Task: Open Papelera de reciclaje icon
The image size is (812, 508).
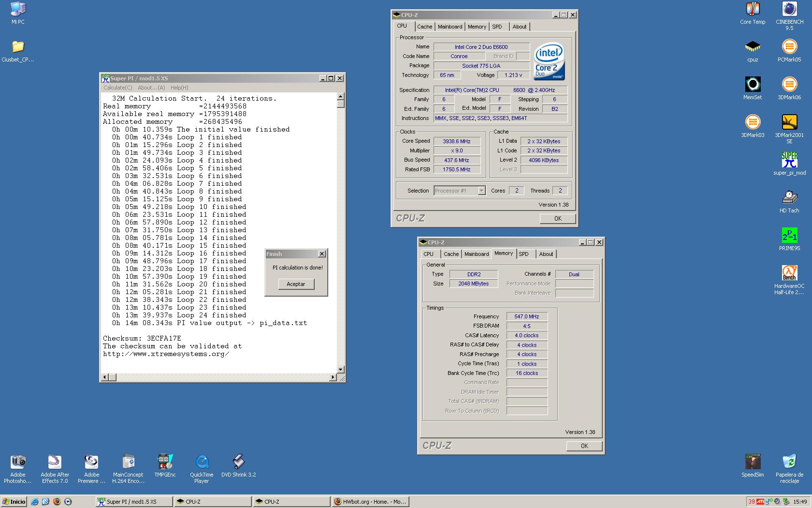Action: point(789,469)
